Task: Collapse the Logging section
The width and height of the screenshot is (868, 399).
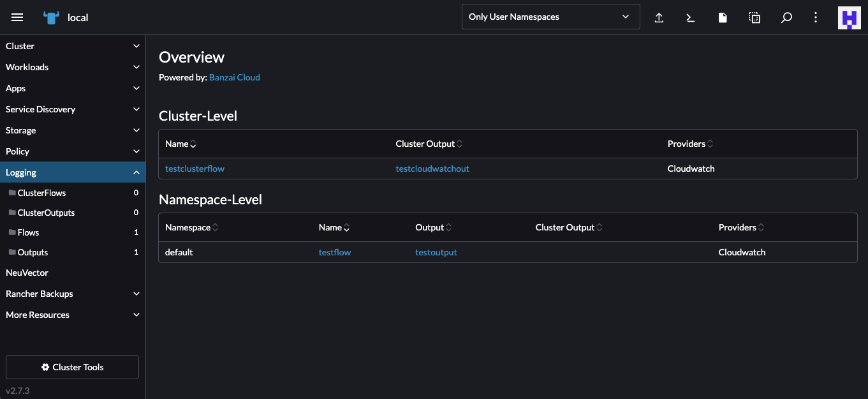Action: coord(136,172)
